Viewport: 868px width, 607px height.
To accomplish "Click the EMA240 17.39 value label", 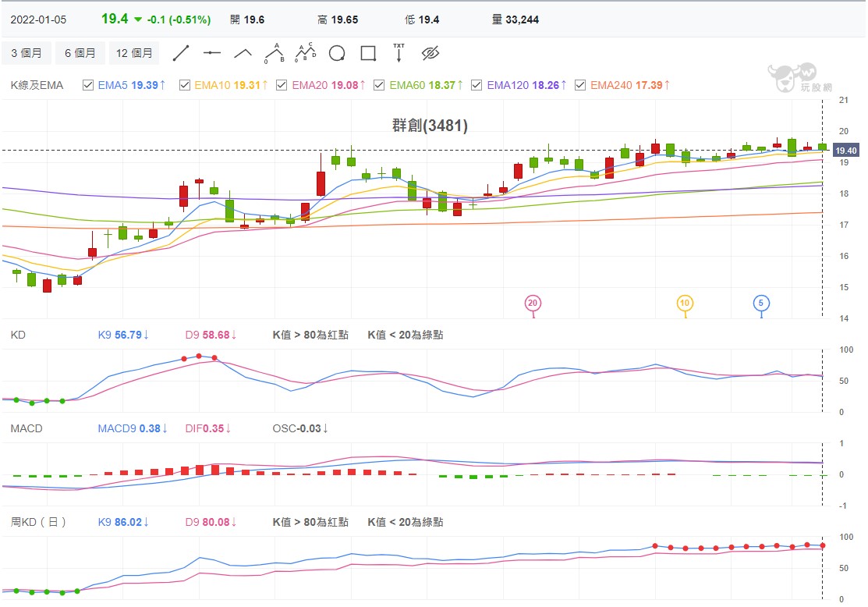I will (630, 85).
